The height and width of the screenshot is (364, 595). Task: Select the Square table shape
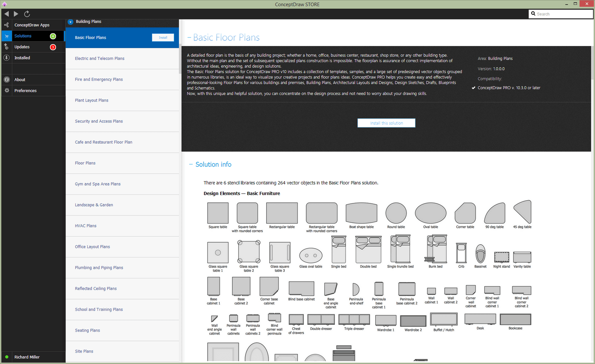coord(218,213)
